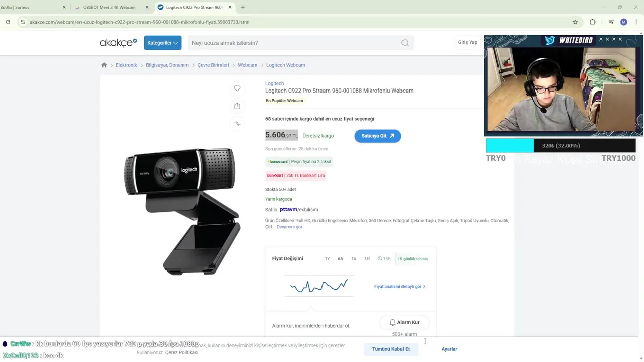
Task: Close the Logitech C922 Pro Stream tab
Action: [230, 7]
